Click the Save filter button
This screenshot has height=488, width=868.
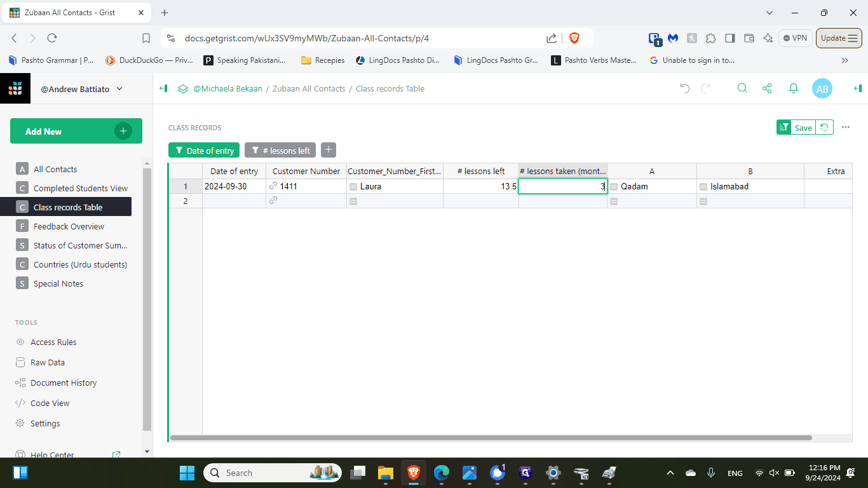pyautogui.click(x=803, y=128)
